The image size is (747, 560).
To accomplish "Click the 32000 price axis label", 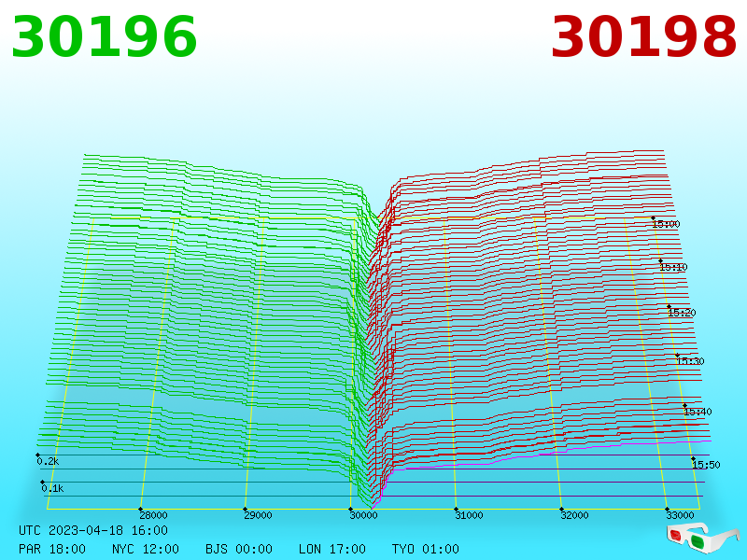I will (574, 515).
